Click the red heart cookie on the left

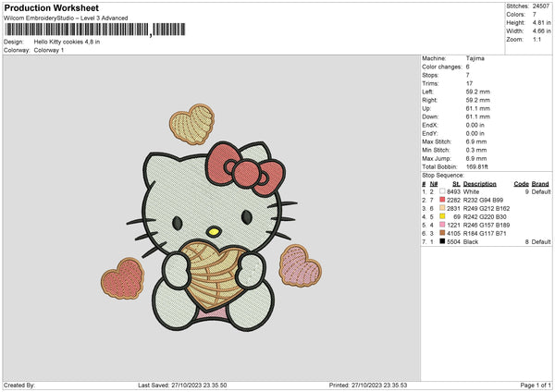(x=123, y=279)
